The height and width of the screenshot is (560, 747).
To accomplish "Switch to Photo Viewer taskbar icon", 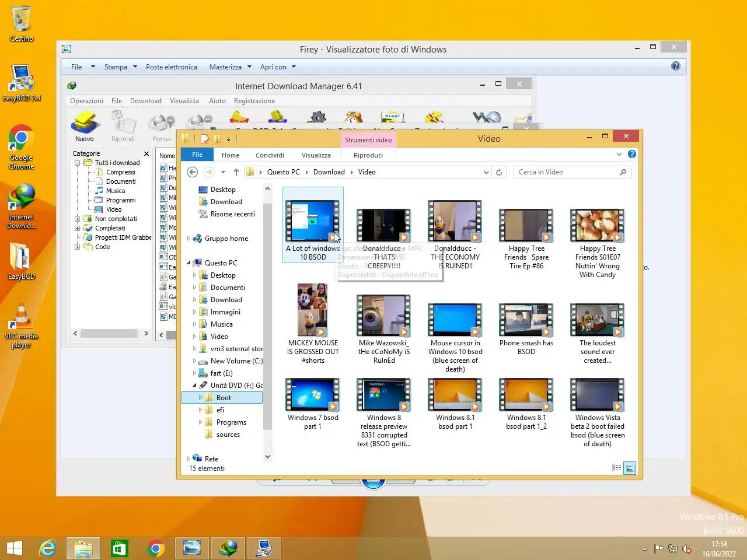I will 192,548.
